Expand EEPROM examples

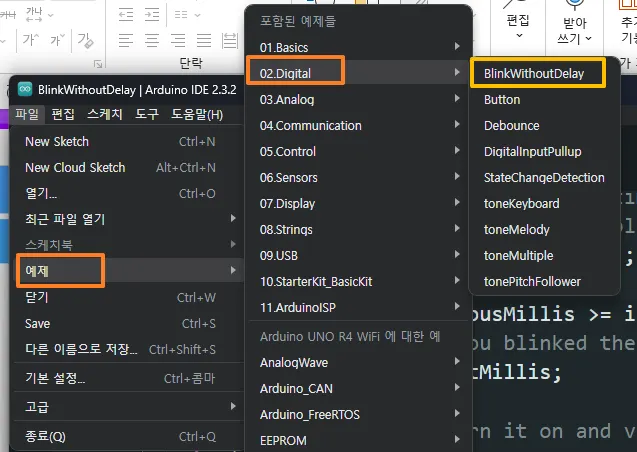coord(359,441)
